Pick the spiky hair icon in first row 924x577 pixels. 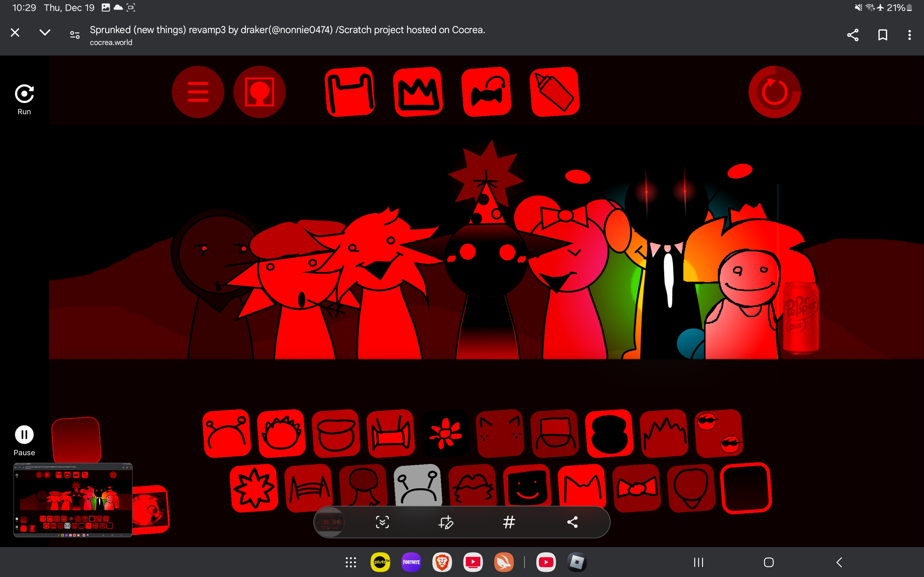[x=281, y=433]
